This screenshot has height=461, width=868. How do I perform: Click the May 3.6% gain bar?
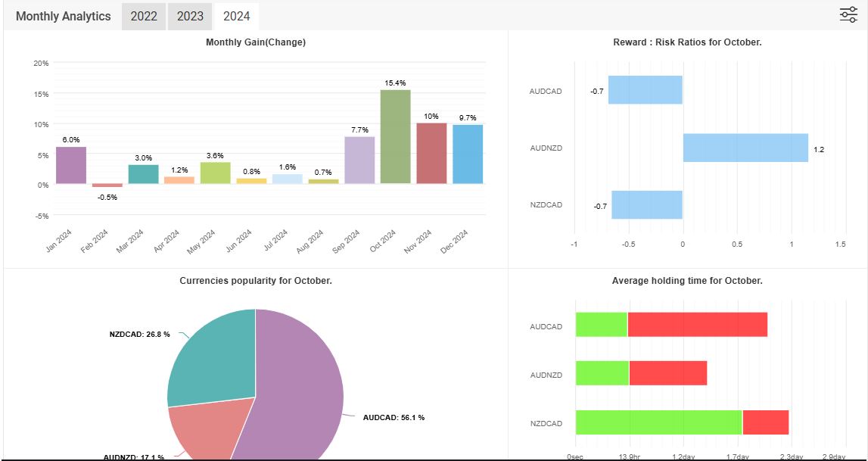coord(215,173)
